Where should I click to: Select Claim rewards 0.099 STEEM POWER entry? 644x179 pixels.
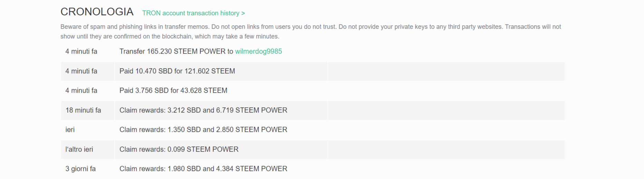179,149
